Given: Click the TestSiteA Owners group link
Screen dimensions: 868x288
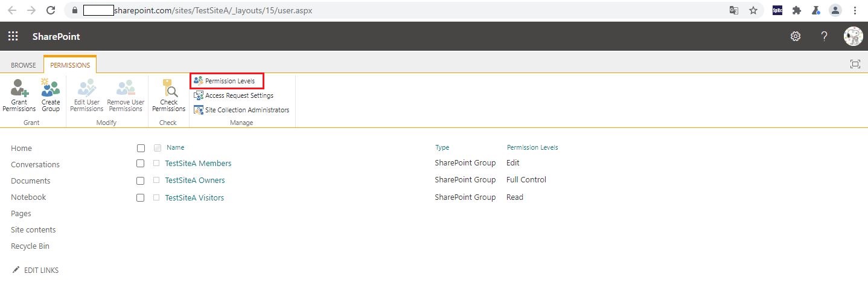Looking at the screenshot, I should (195, 181).
